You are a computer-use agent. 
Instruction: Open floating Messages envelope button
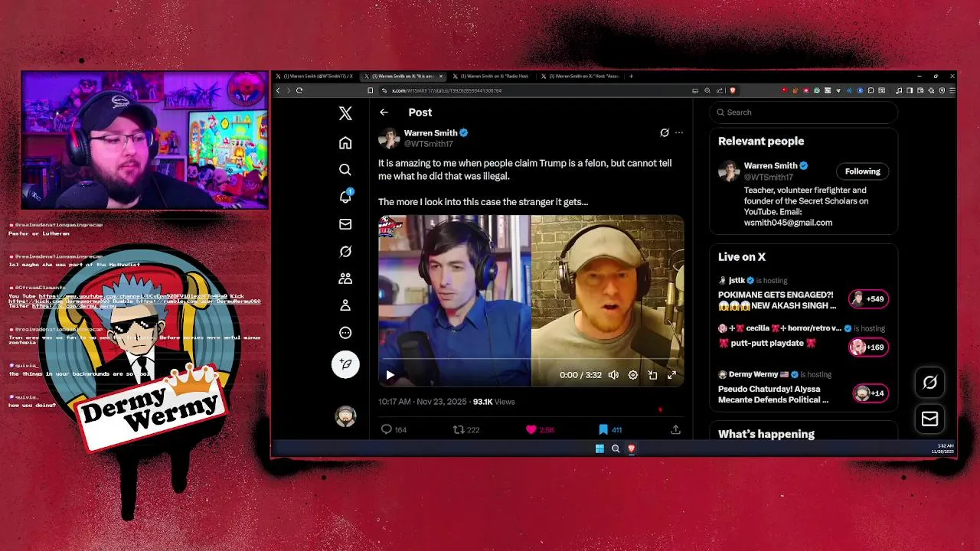pos(930,419)
